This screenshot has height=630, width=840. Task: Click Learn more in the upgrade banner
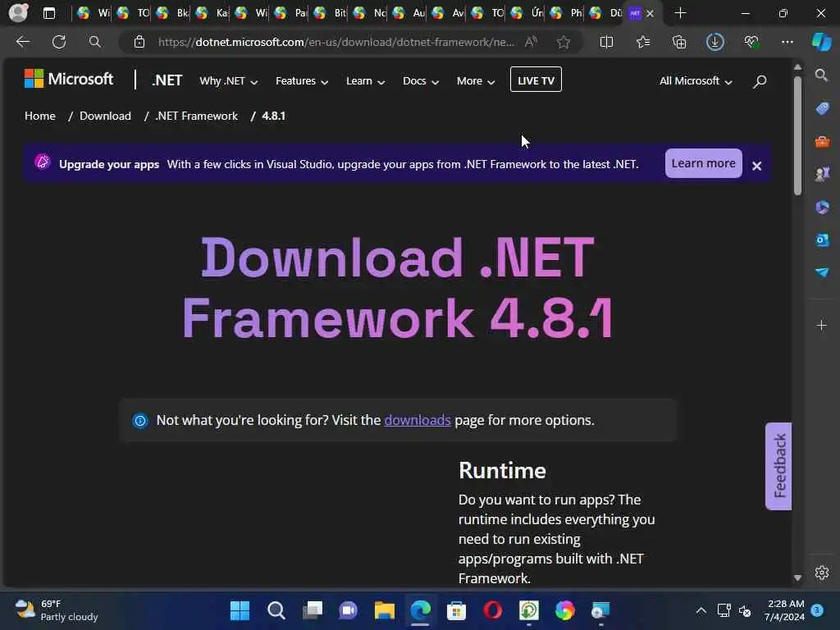703,163
